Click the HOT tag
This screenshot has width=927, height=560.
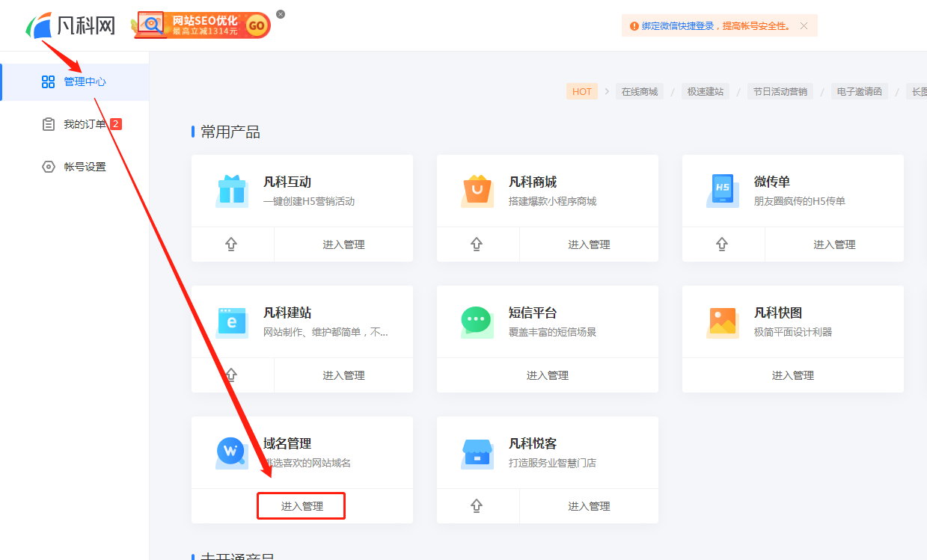pos(582,92)
